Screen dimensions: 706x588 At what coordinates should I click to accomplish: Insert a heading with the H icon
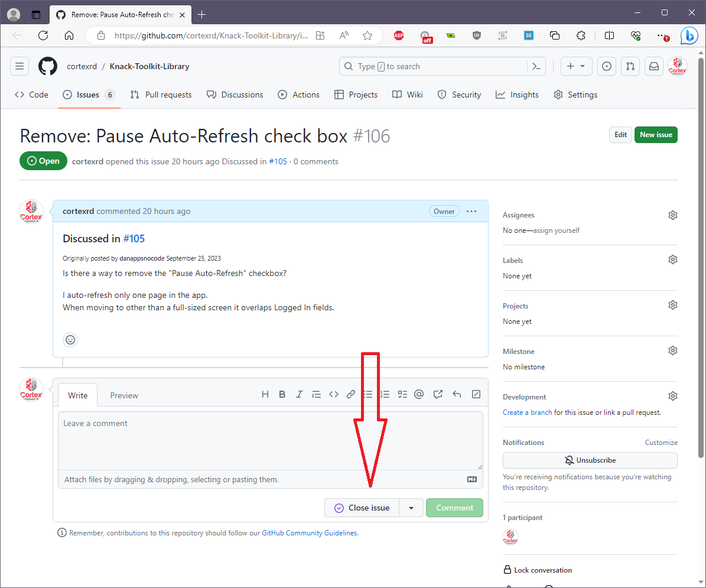pos(265,394)
